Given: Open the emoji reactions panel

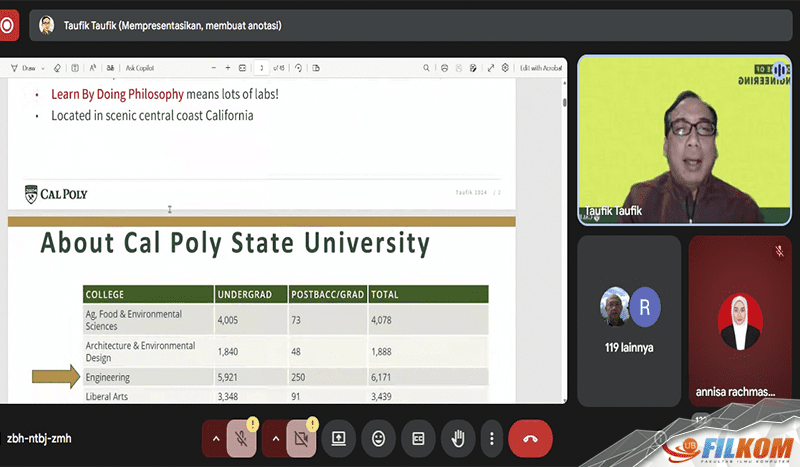Looking at the screenshot, I should coord(378,438).
